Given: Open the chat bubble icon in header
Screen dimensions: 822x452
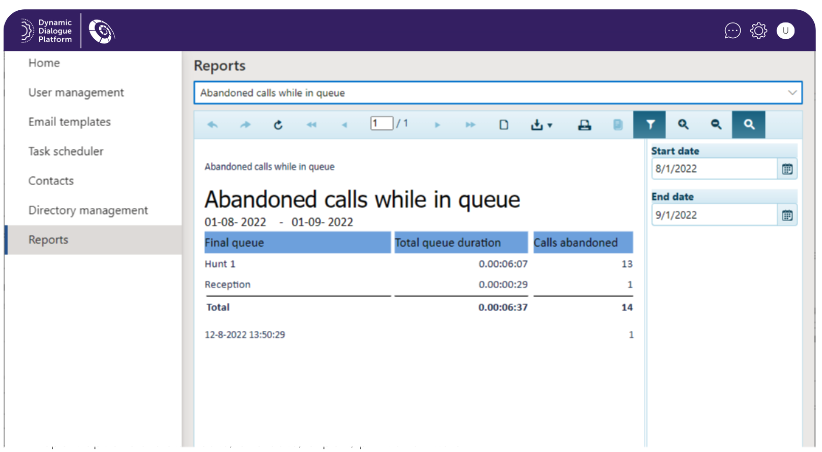Looking at the screenshot, I should pyautogui.click(x=732, y=31).
